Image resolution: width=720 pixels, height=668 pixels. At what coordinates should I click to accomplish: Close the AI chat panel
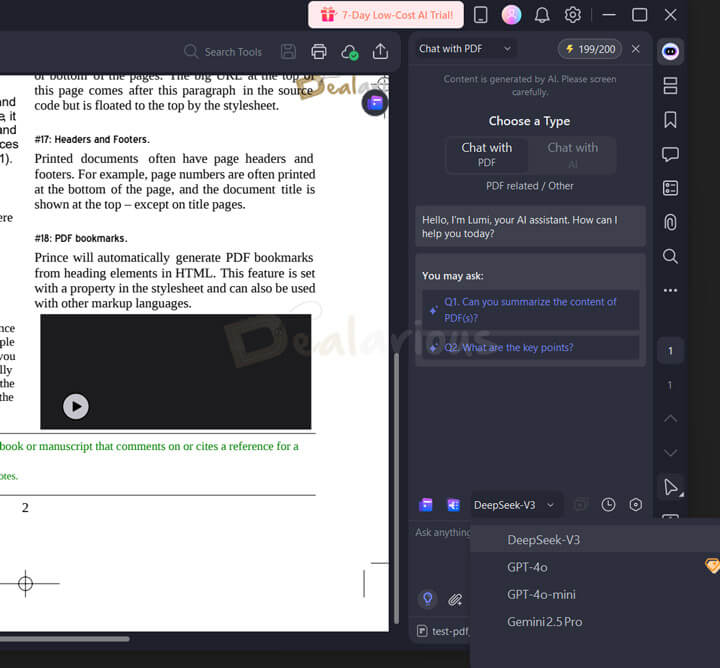tap(636, 49)
